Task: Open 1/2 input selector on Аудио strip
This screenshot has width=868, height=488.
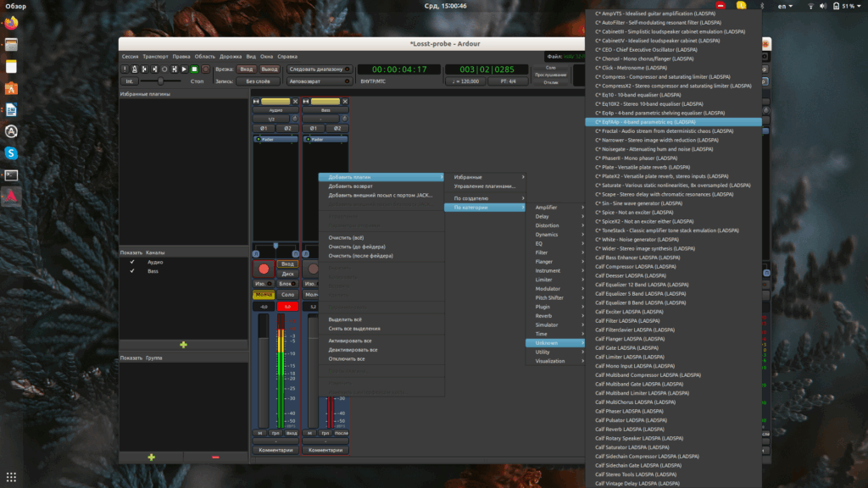Action: (271, 119)
